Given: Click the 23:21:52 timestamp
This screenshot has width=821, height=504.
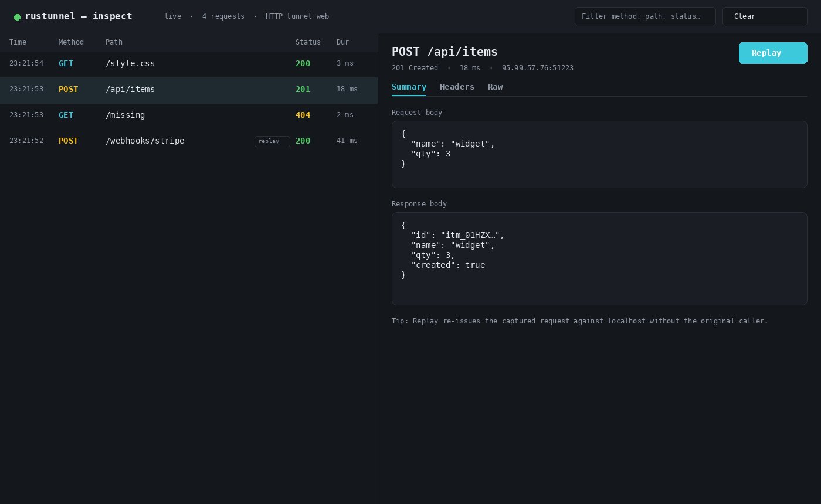Looking at the screenshot, I should coord(26,141).
